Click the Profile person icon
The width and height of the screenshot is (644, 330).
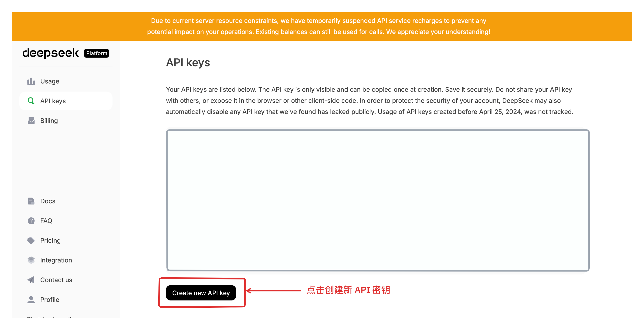point(31,300)
